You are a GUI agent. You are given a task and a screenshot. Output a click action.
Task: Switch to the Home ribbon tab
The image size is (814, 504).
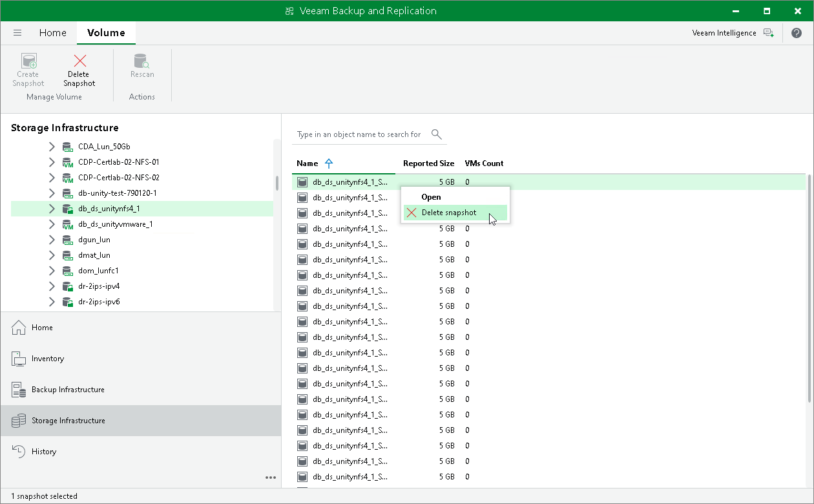click(52, 33)
